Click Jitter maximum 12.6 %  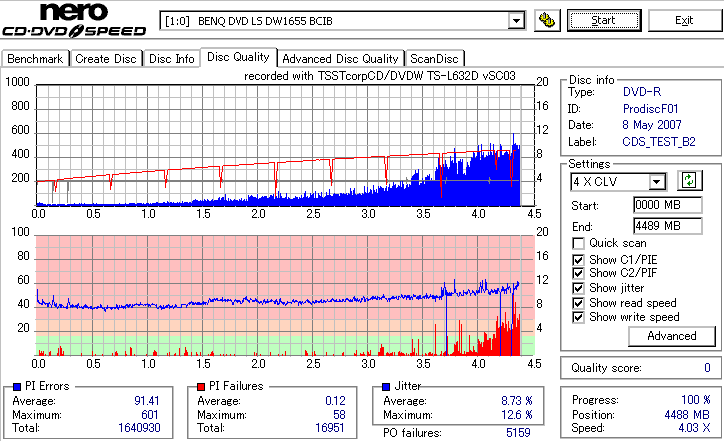[517, 415]
